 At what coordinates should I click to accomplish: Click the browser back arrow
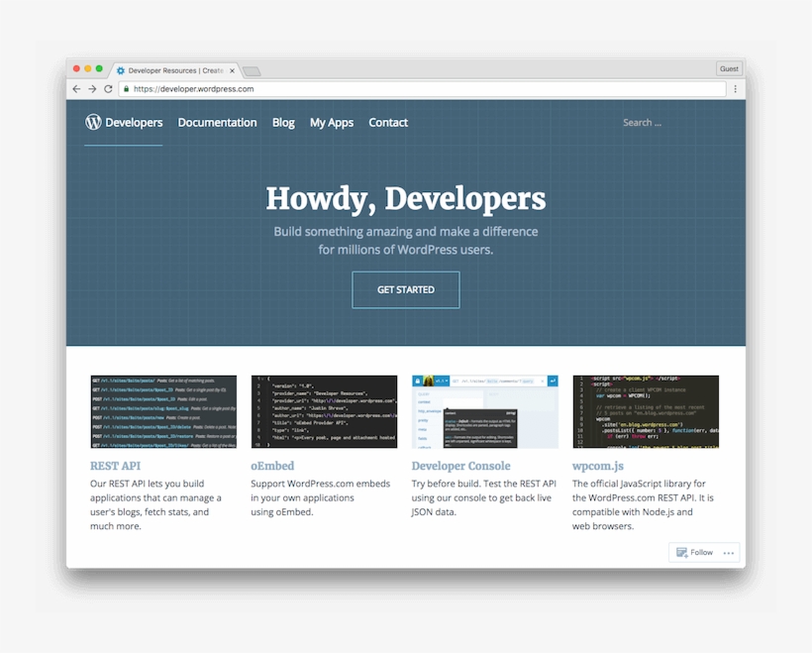tap(76, 88)
